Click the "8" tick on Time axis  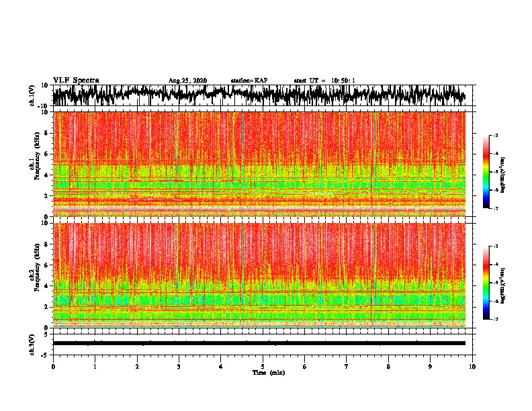(x=388, y=367)
